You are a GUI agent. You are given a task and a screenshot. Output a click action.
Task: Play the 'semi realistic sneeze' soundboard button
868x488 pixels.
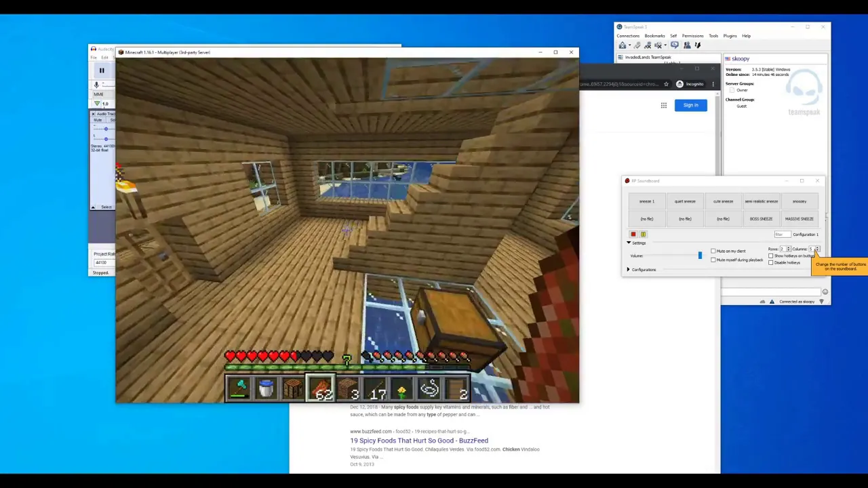tap(762, 201)
